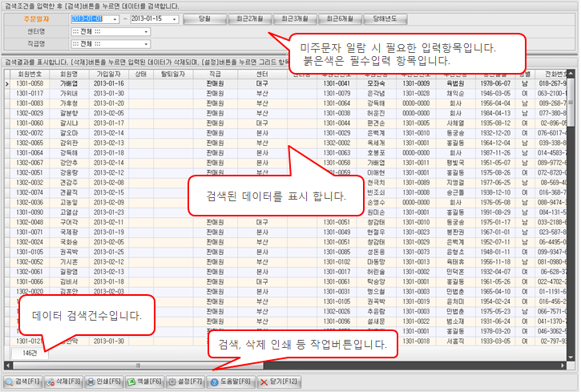Click member name 강안추
This screenshot has width=581, height=392.
69,163
